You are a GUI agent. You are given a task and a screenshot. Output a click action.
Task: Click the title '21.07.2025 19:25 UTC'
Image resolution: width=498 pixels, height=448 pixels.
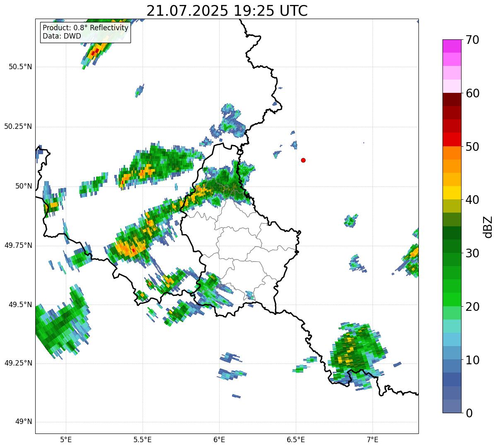(x=227, y=11)
